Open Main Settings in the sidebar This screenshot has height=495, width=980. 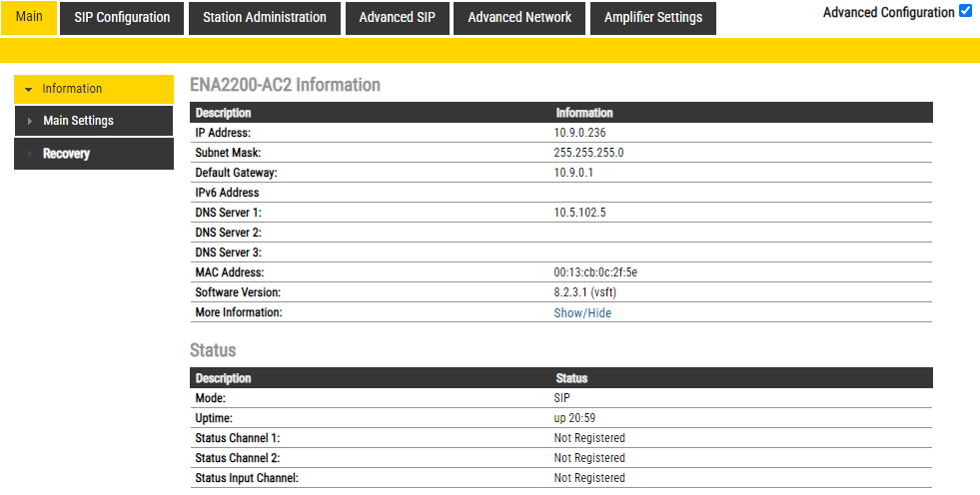coord(78,121)
